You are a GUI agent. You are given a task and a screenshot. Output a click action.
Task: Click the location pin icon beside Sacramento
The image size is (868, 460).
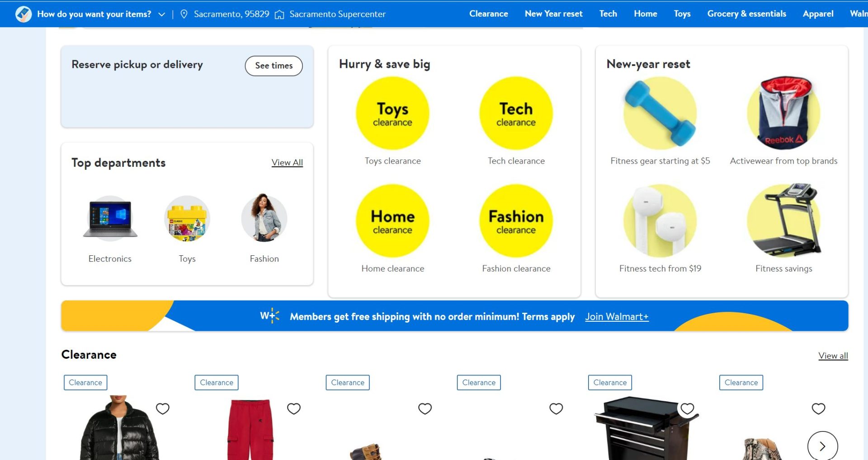[x=184, y=14]
